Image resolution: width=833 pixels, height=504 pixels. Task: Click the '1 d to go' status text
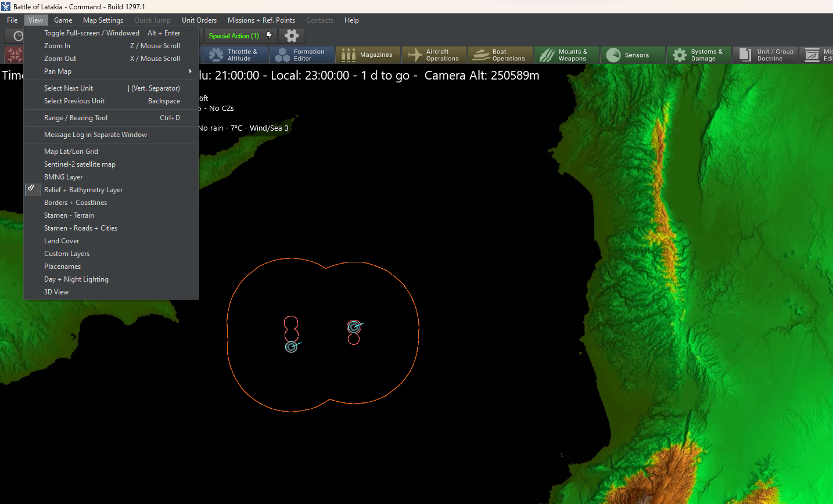click(x=385, y=75)
